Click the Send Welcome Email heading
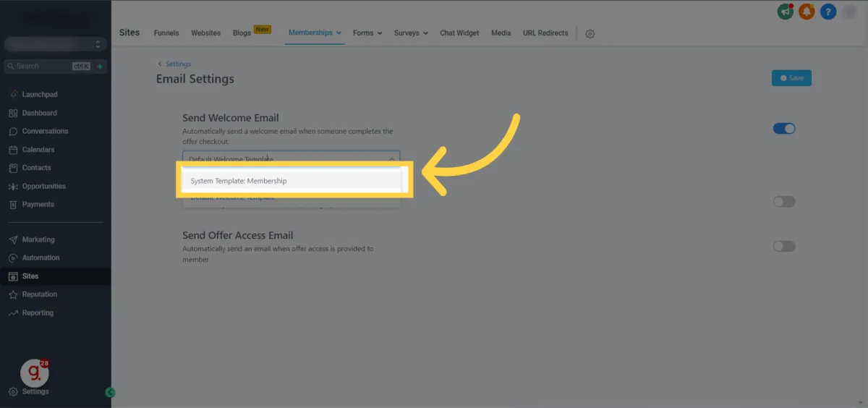The image size is (868, 408). 231,118
